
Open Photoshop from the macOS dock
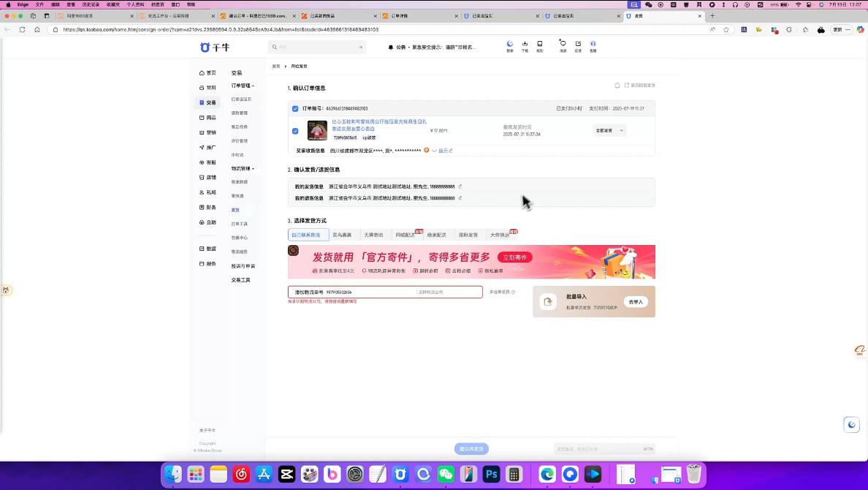(x=491, y=475)
